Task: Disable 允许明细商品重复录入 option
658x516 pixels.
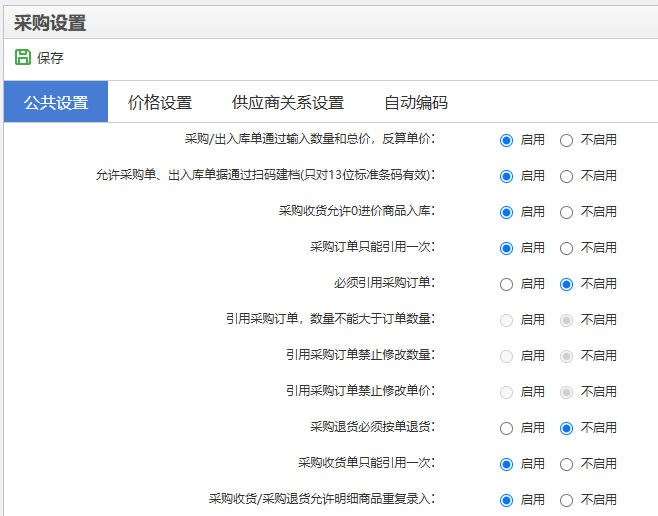Action: tap(566, 500)
